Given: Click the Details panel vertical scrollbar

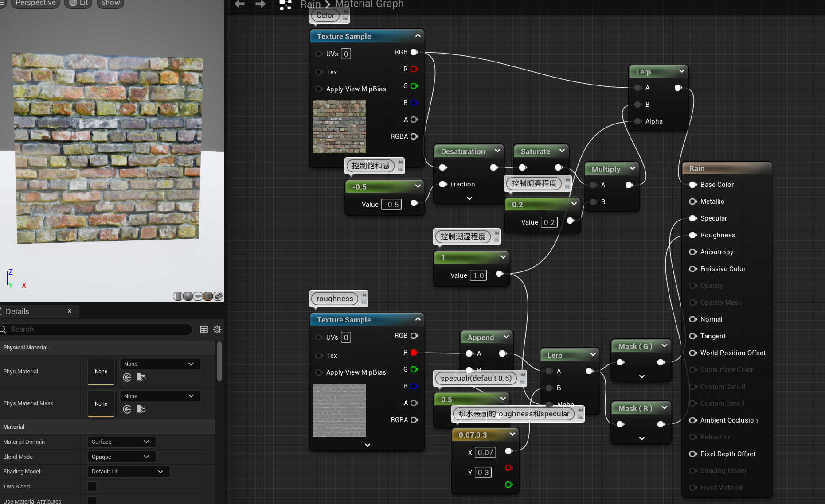Looking at the screenshot, I should click(219, 361).
